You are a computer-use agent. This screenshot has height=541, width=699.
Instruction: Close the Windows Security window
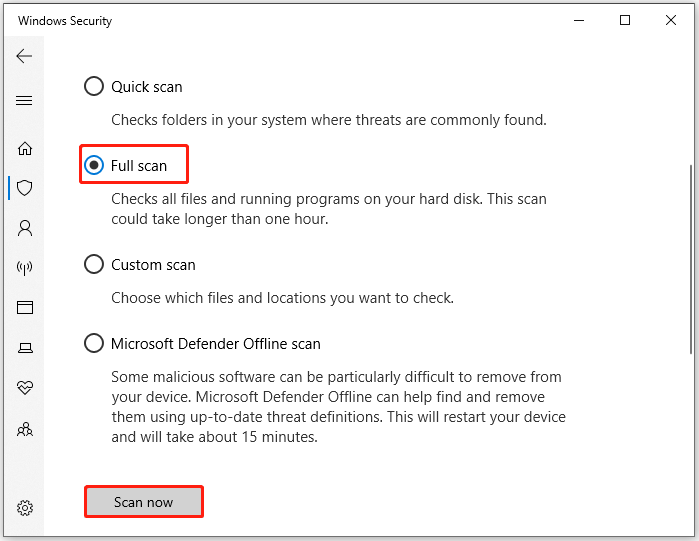[x=671, y=20]
